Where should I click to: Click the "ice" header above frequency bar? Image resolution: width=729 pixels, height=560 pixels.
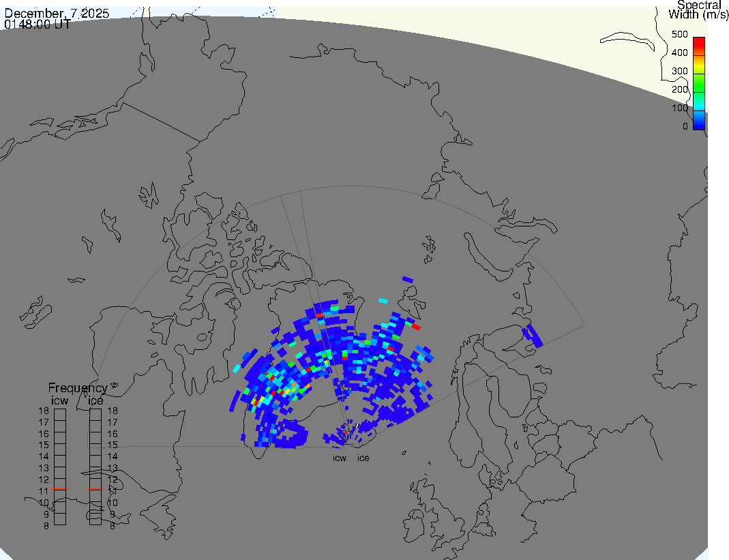[x=95, y=400]
